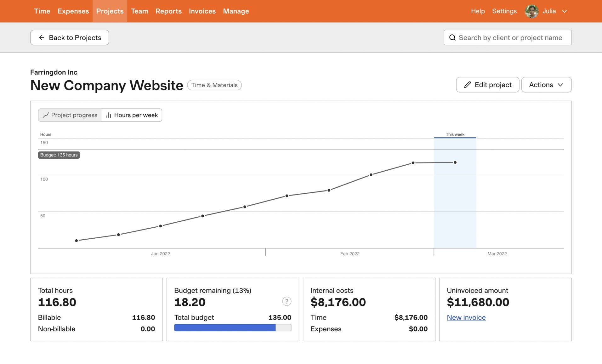
Task: Click the Total budget 135.00 value
Action: tap(280, 317)
